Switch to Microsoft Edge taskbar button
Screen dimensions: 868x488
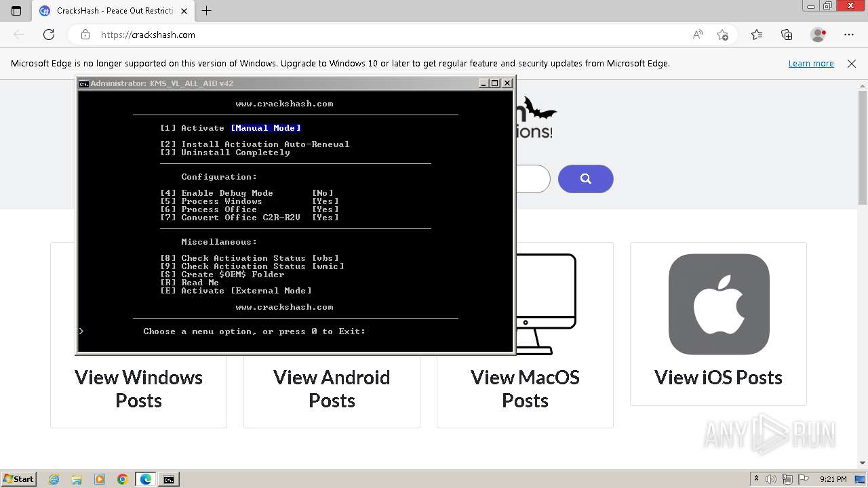pyautogui.click(x=146, y=479)
